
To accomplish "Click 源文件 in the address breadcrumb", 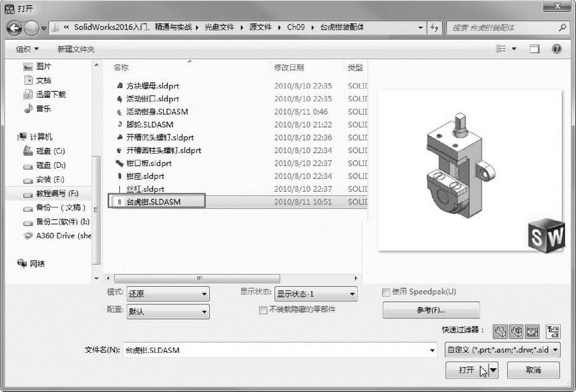I will 260,27.
